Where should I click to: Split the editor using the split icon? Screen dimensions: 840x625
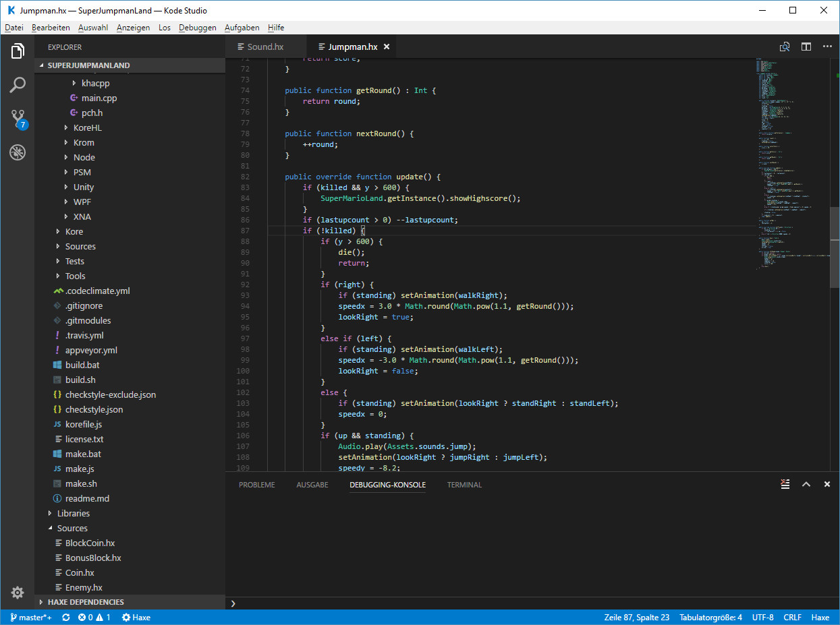[x=806, y=47]
